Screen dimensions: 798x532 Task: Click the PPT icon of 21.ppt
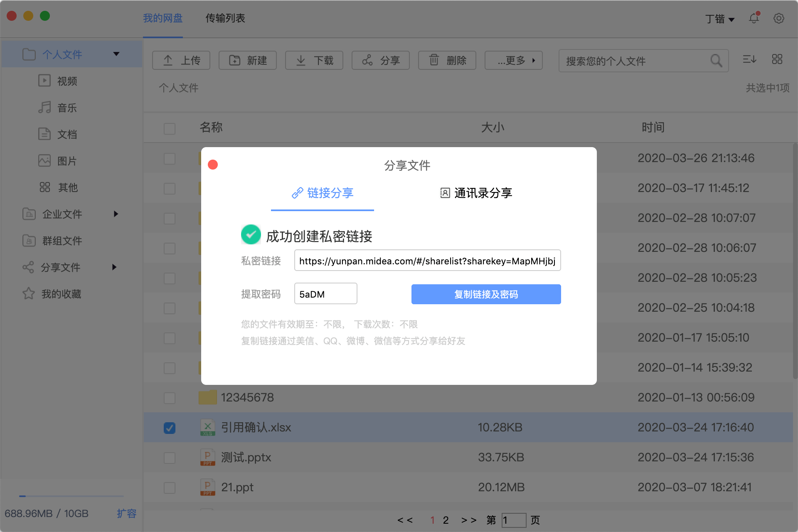click(208, 487)
